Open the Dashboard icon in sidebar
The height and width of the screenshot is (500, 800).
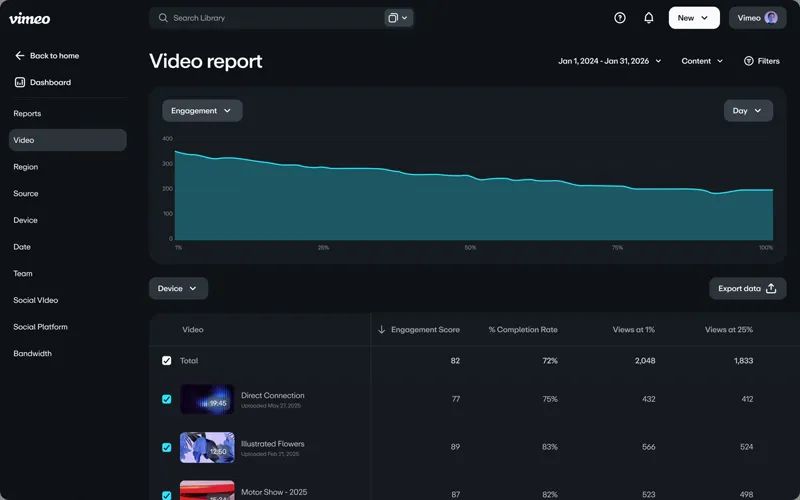(x=20, y=83)
